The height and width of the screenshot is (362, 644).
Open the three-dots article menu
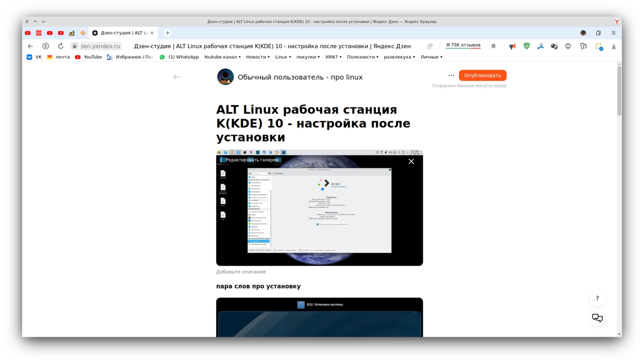pos(451,76)
